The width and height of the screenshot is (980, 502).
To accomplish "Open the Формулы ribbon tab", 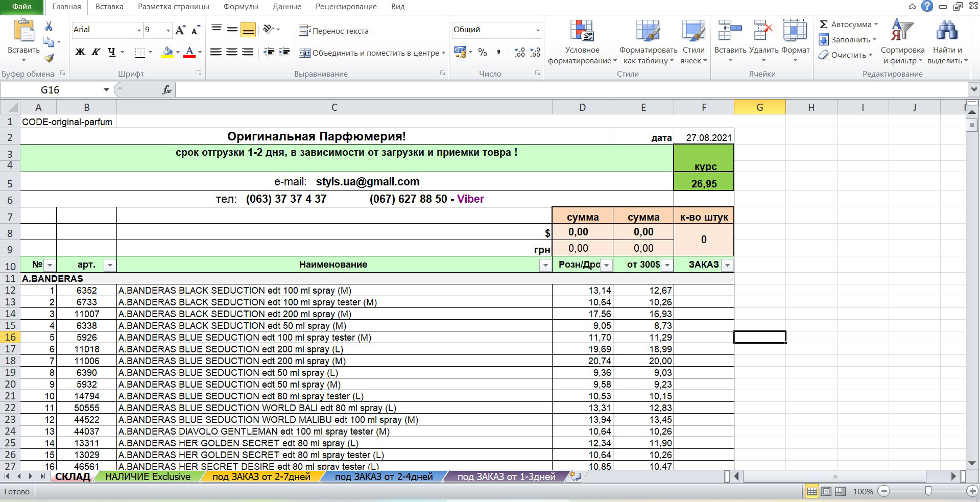I will click(241, 7).
